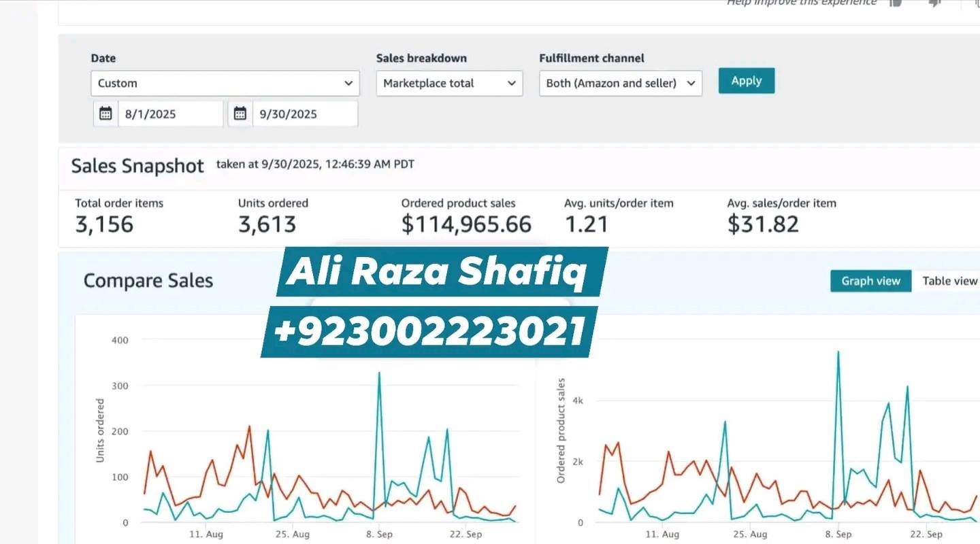Image resolution: width=980 pixels, height=544 pixels.
Task: Click the 25. Aug label on the Units ordered chart
Action: click(x=292, y=534)
